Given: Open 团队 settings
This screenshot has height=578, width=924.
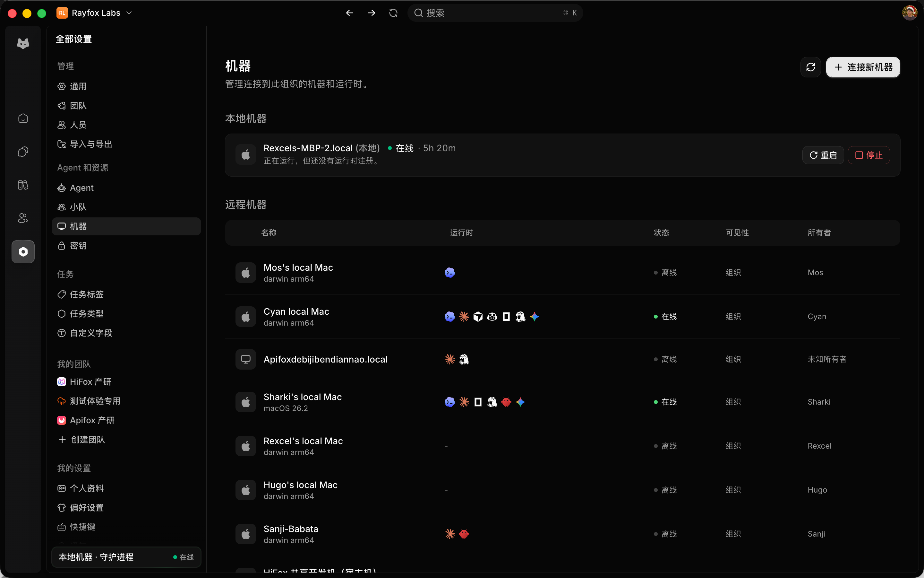Looking at the screenshot, I should click(126, 106).
